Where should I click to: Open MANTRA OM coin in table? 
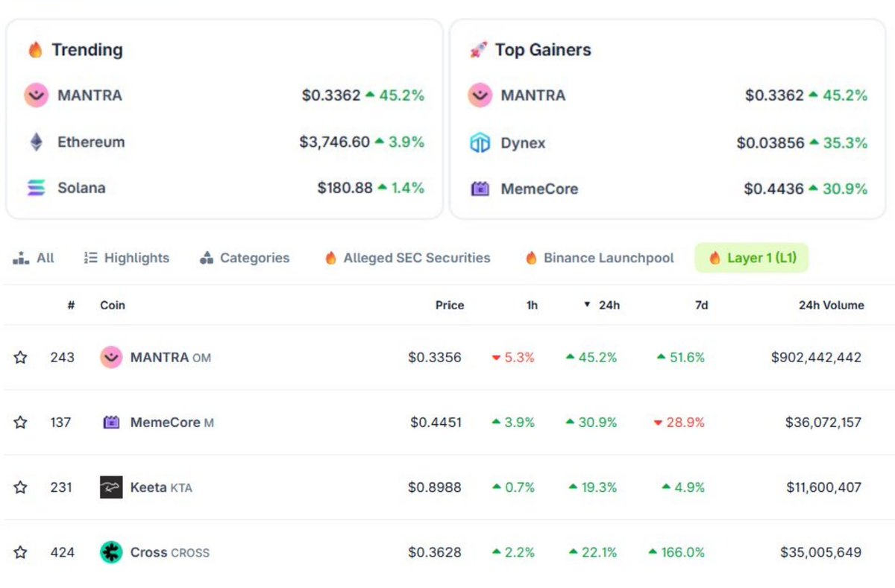(171, 358)
